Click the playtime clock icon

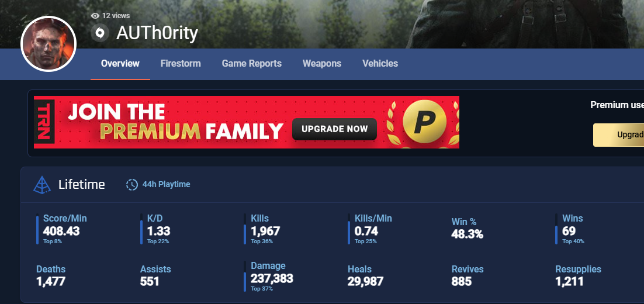[132, 185]
